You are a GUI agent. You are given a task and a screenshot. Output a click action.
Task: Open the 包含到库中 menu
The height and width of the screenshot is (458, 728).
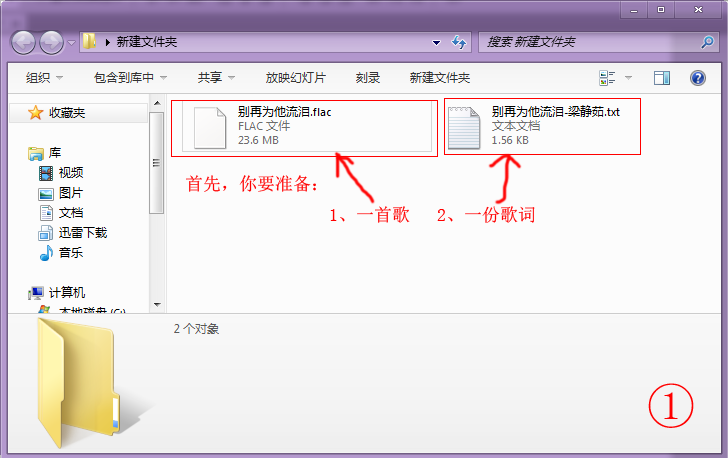pyautogui.click(x=129, y=77)
